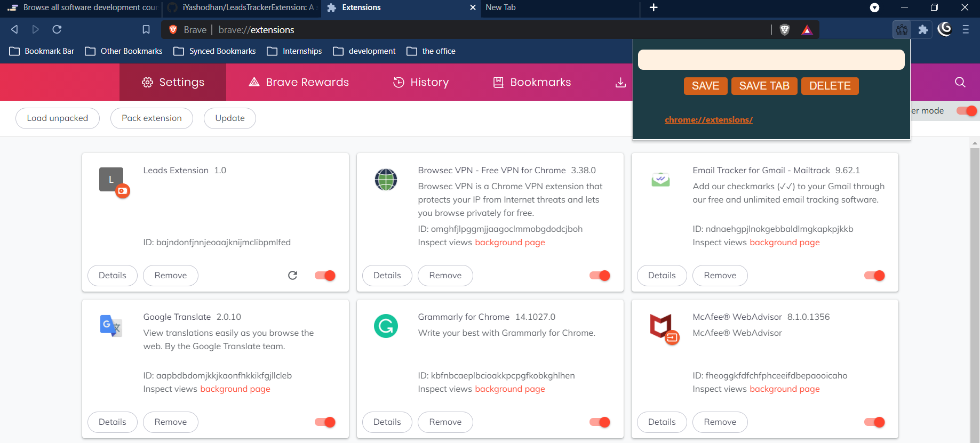
Task: Open the History tab
Action: [421, 82]
